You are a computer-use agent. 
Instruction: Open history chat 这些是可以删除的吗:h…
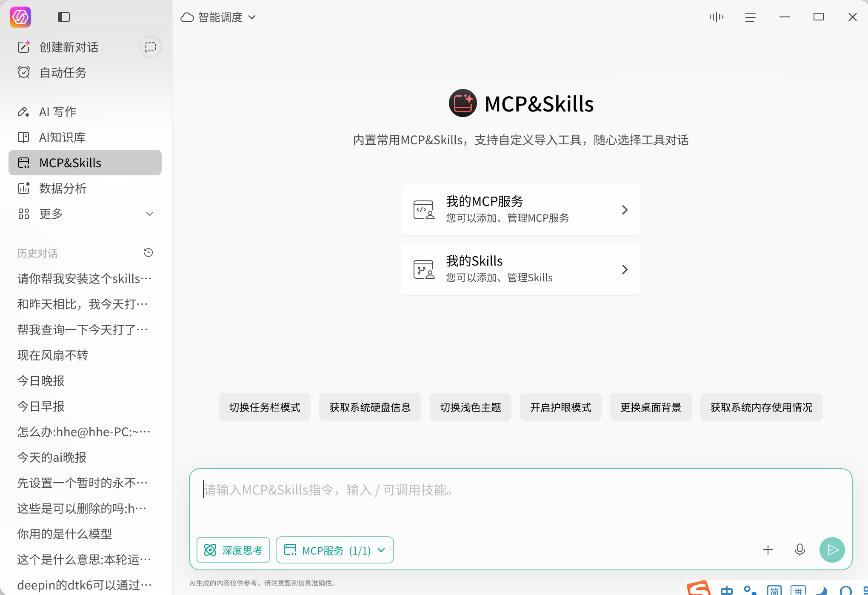tap(85, 508)
